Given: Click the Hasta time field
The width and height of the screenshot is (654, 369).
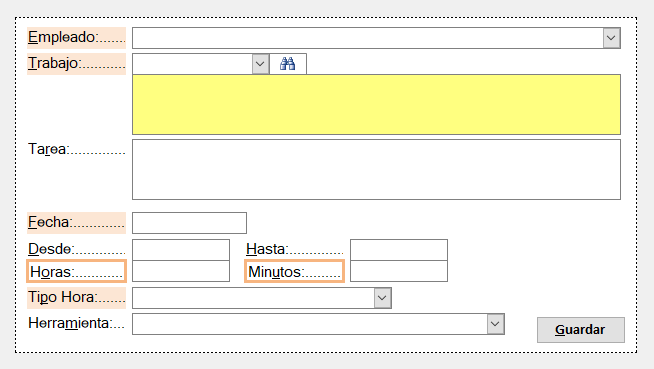Looking at the screenshot, I should [399, 250].
